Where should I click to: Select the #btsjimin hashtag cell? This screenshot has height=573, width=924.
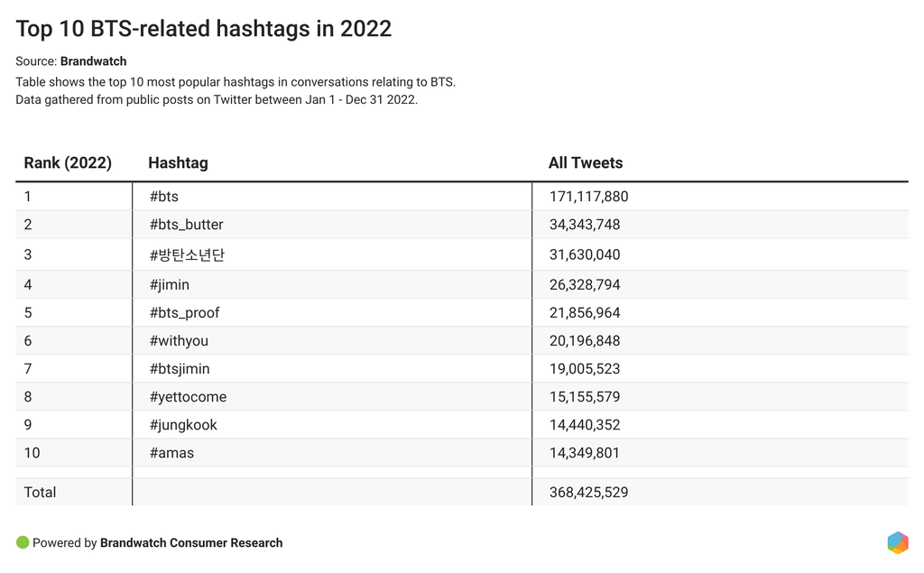[x=180, y=369]
